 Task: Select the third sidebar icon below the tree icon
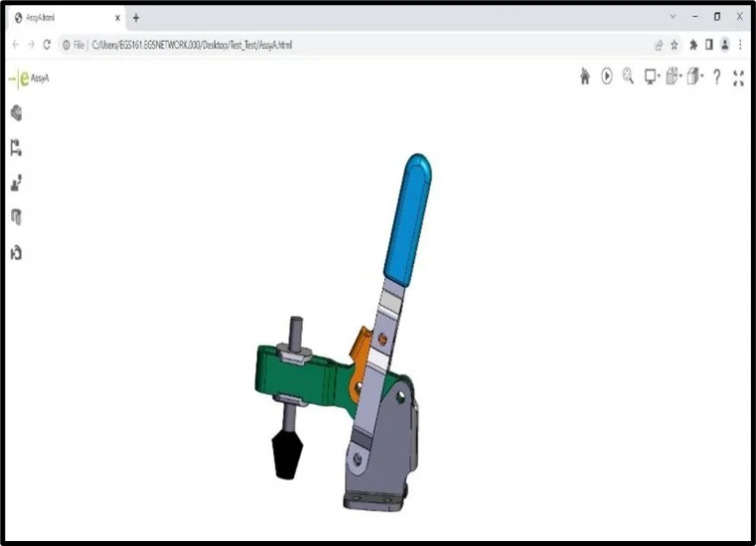pyautogui.click(x=17, y=183)
